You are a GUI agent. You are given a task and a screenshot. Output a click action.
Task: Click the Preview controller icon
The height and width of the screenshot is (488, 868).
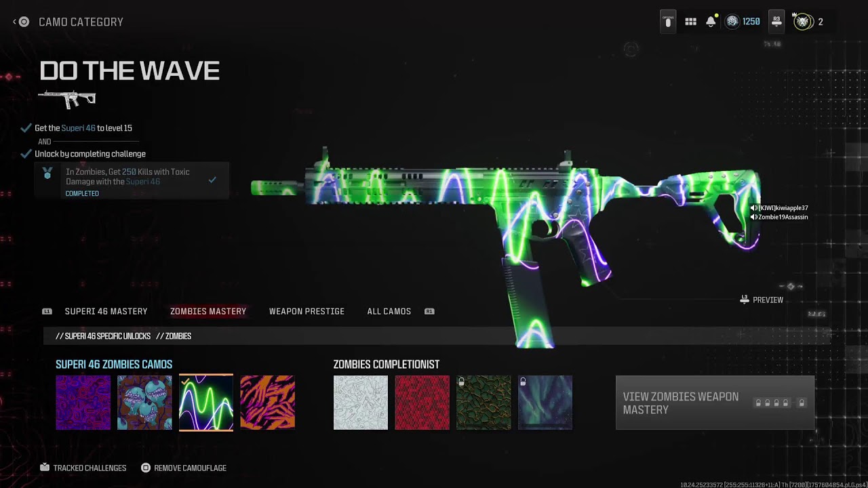click(x=745, y=300)
